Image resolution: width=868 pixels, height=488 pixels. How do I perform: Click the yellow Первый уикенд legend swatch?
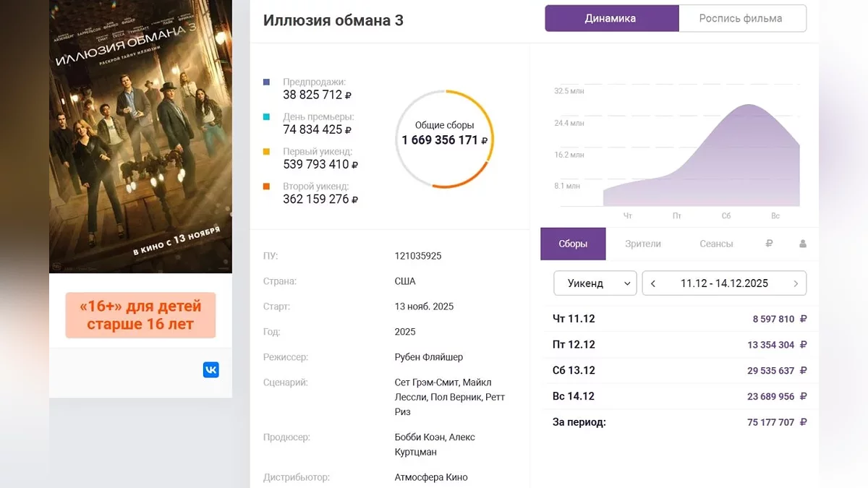pyautogui.click(x=267, y=152)
